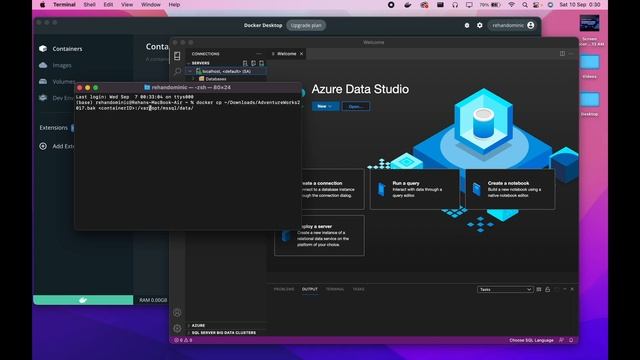640x360 pixels.
Task: Open the Tasks output channel dropdown
Action: pyautogui.click(x=505, y=289)
